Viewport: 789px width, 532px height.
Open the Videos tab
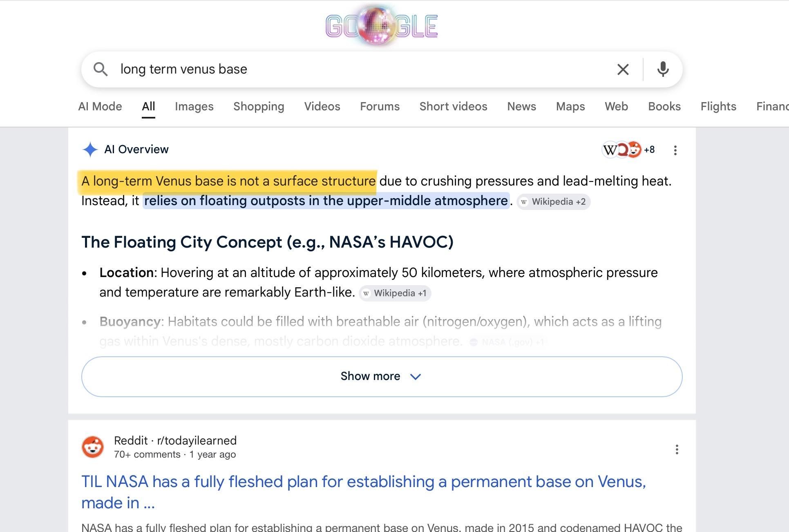point(322,106)
